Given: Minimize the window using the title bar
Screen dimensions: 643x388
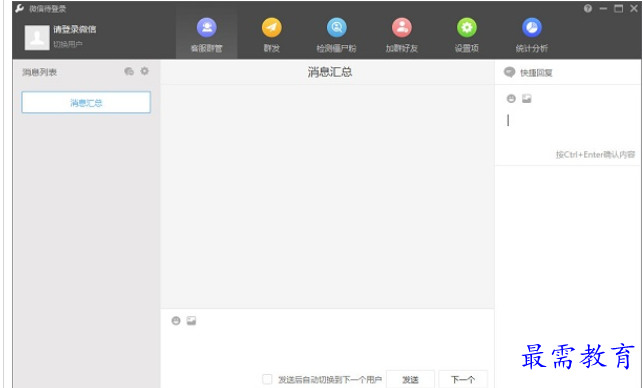Looking at the screenshot, I should click(603, 8).
